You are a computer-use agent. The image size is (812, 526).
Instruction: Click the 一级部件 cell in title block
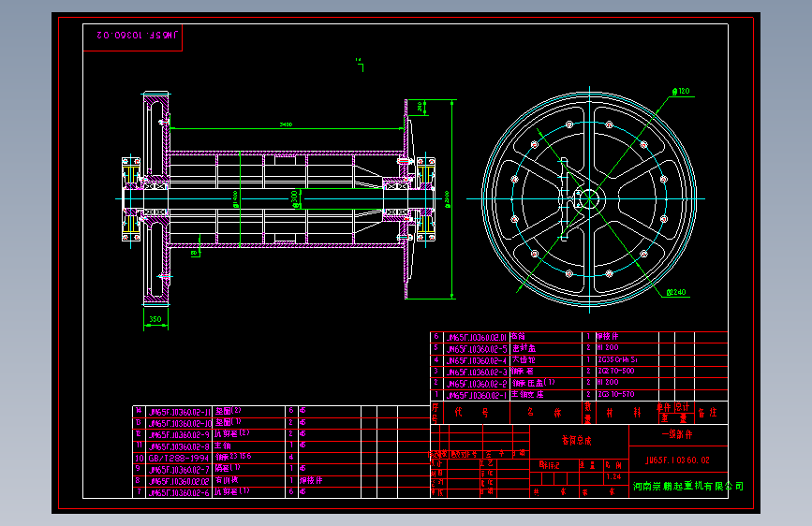click(677, 434)
